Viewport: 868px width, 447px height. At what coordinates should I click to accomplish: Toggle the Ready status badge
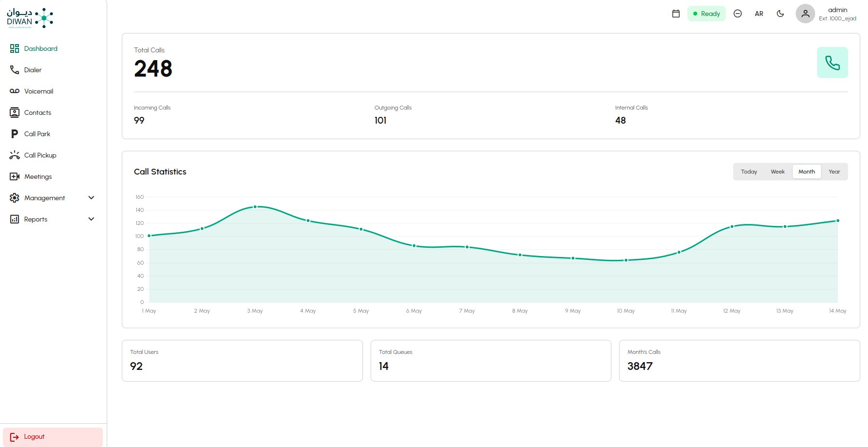coord(706,14)
